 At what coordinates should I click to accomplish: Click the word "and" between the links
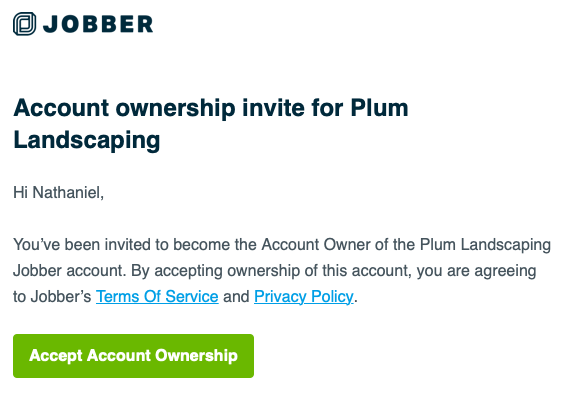pyautogui.click(x=236, y=296)
